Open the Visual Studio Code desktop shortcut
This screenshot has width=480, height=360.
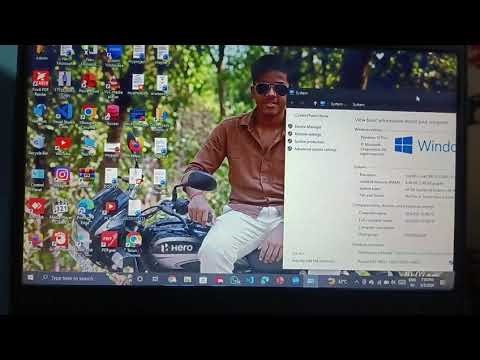tap(64, 116)
